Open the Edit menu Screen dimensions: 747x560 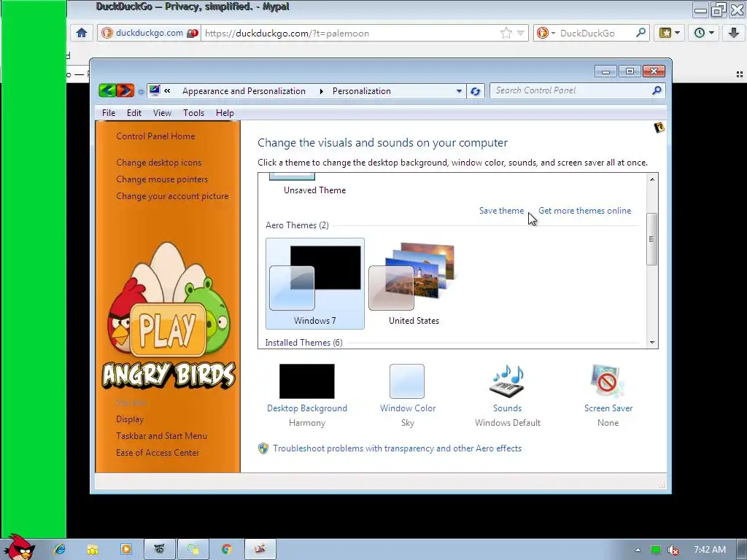pos(134,113)
